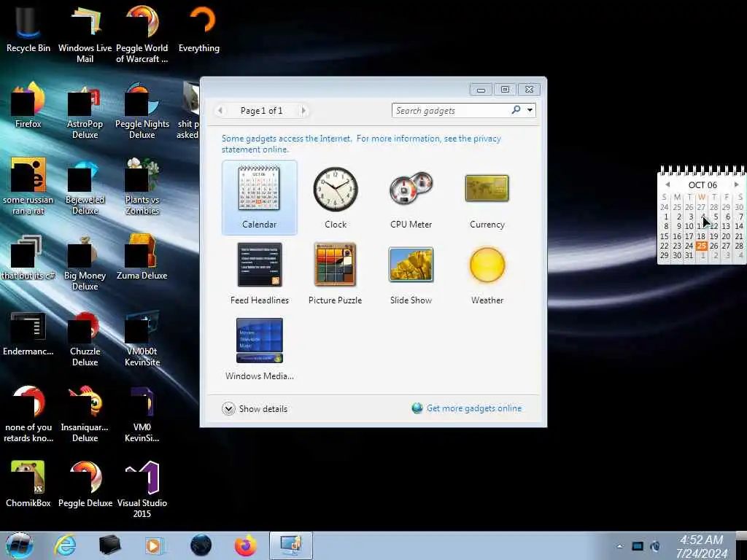Open Insaniquarium Deluxe desktop icon
The width and height of the screenshot is (747, 560).
tap(85, 413)
